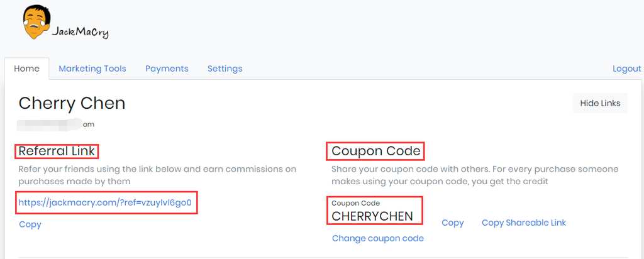The height and width of the screenshot is (259, 644).
Task: Click the referral commissions description text
Action: tap(157, 175)
